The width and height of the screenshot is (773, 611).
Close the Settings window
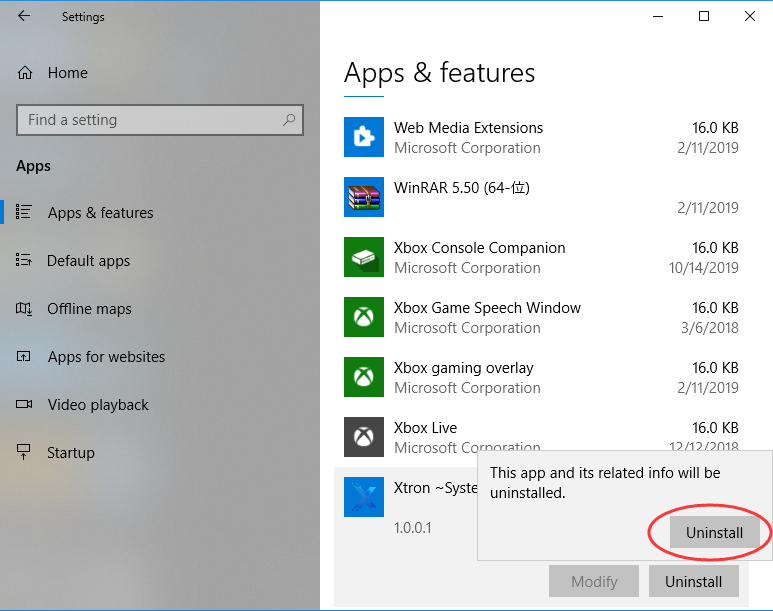tap(750, 16)
